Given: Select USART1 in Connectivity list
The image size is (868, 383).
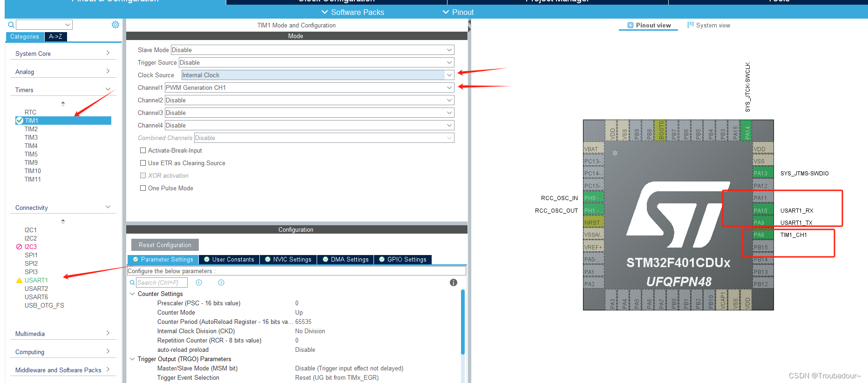Looking at the screenshot, I should coord(36,280).
